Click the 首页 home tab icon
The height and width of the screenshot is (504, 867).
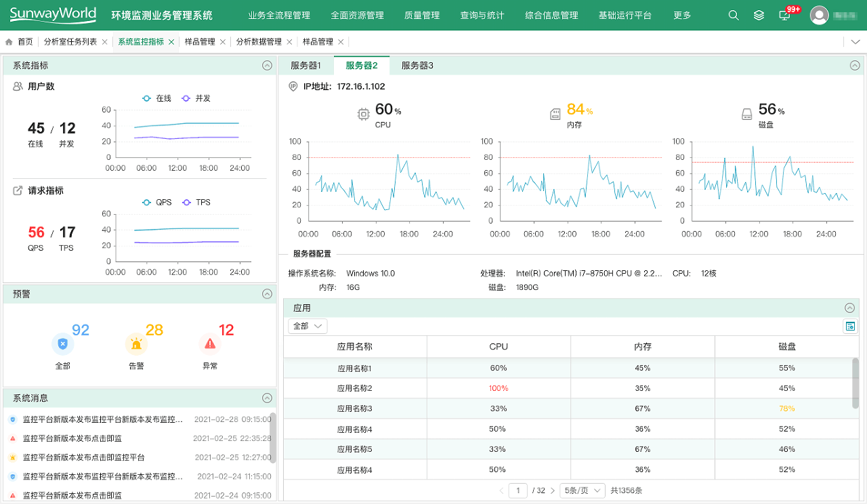tap(9, 42)
